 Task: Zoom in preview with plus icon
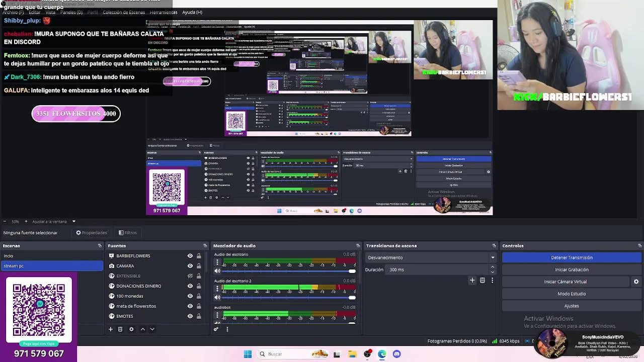click(x=27, y=221)
